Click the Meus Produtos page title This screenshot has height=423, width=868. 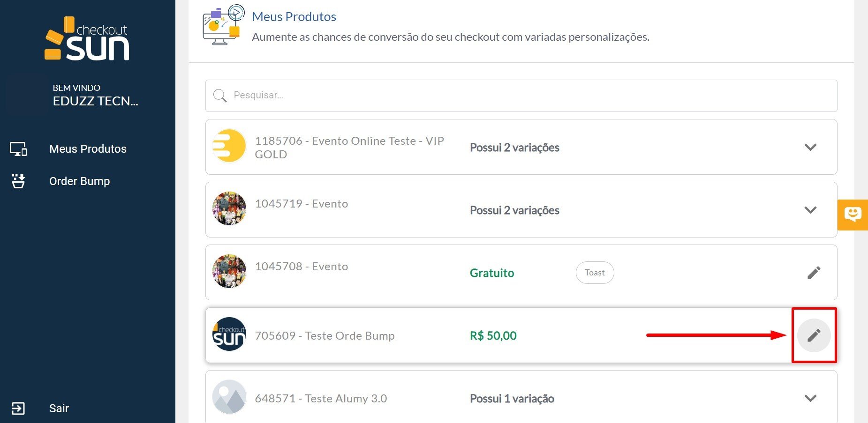[294, 17]
